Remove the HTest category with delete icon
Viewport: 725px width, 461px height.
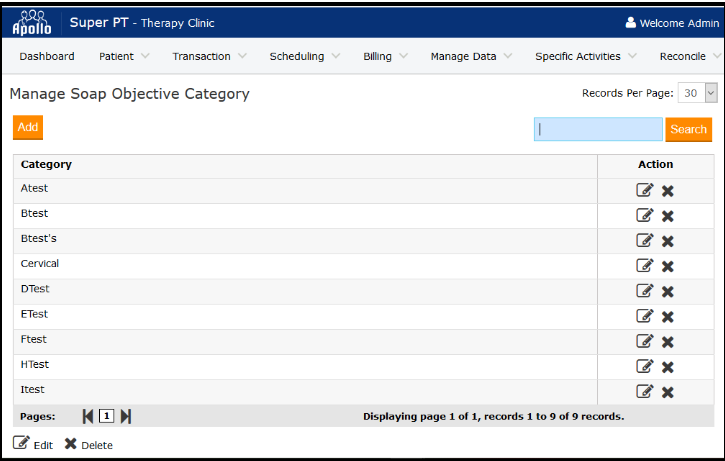coord(668,367)
